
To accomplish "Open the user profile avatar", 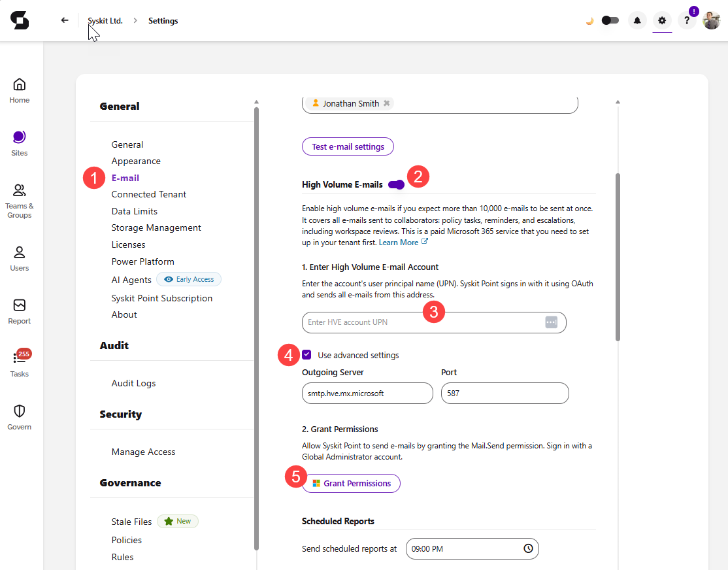I will 711,20.
